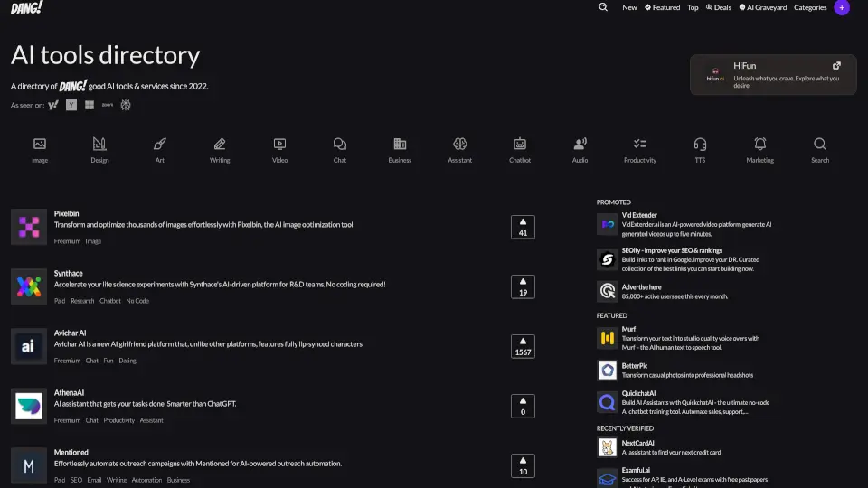Screen dimensions: 868x488
Task: Open the Synthace tool title link
Action: 68,273
